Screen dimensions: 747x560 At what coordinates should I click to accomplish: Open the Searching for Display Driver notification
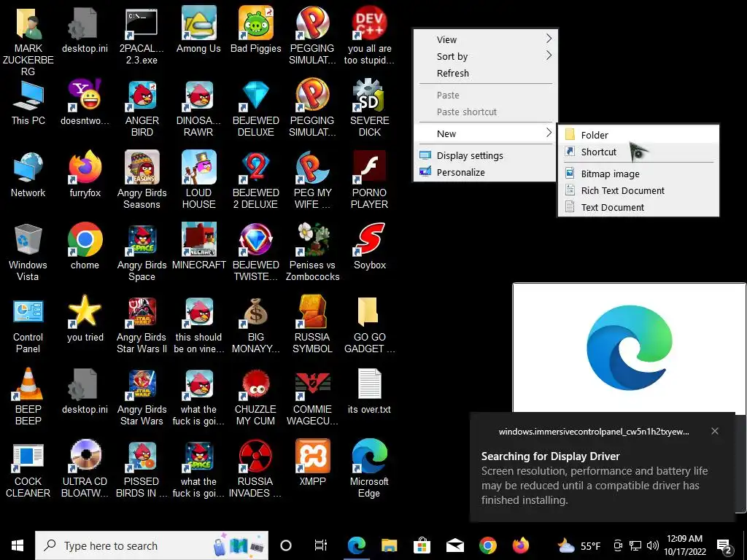(603, 467)
